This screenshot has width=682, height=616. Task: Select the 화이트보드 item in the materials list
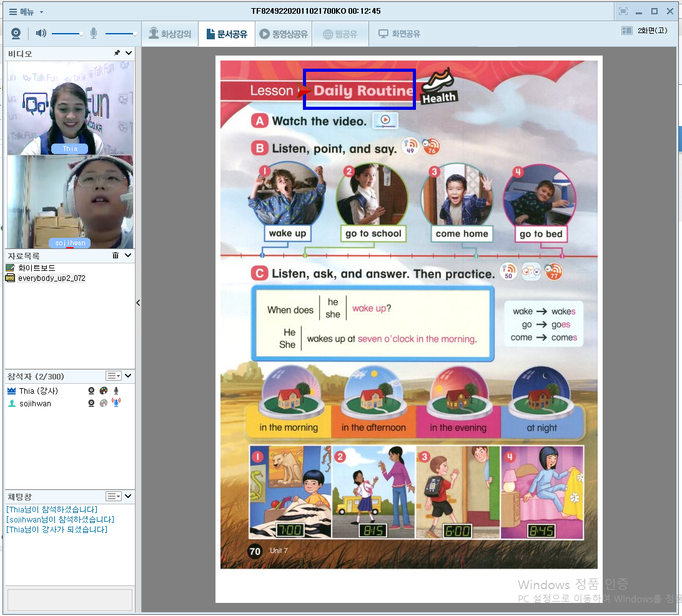[x=36, y=268]
